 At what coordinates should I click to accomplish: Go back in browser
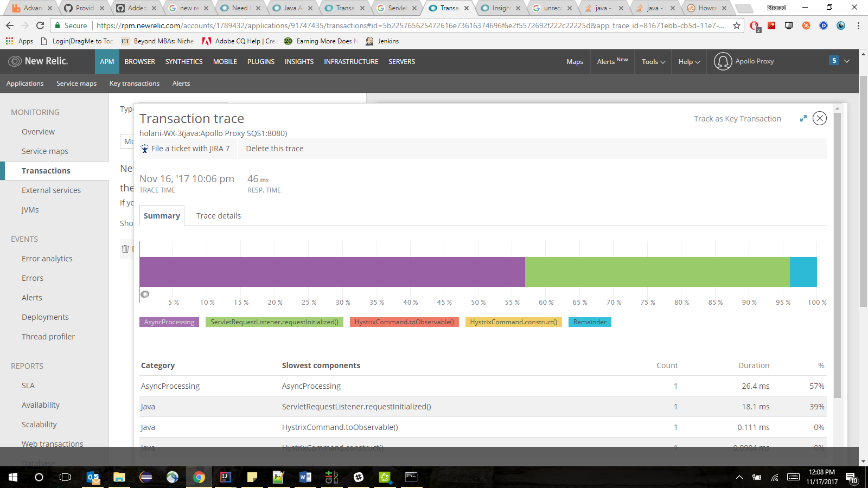[x=10, y=25]
